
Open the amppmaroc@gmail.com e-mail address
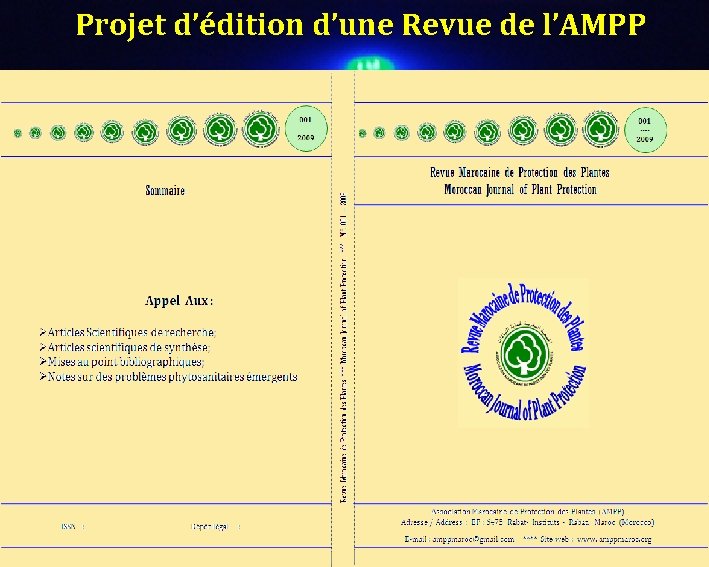473,539
